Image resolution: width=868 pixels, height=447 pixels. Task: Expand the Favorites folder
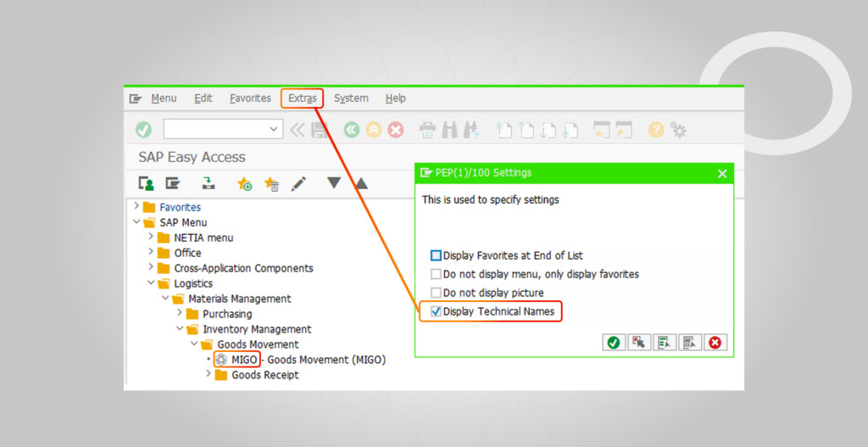[x=136, y=206]
